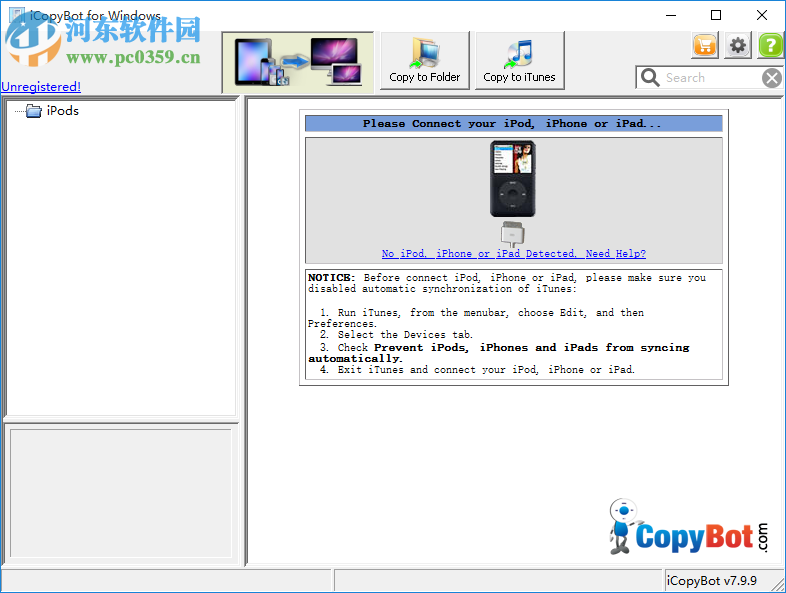
Task: Open the orange shopping cart purchase icon
Action: [x=705, y=46]
